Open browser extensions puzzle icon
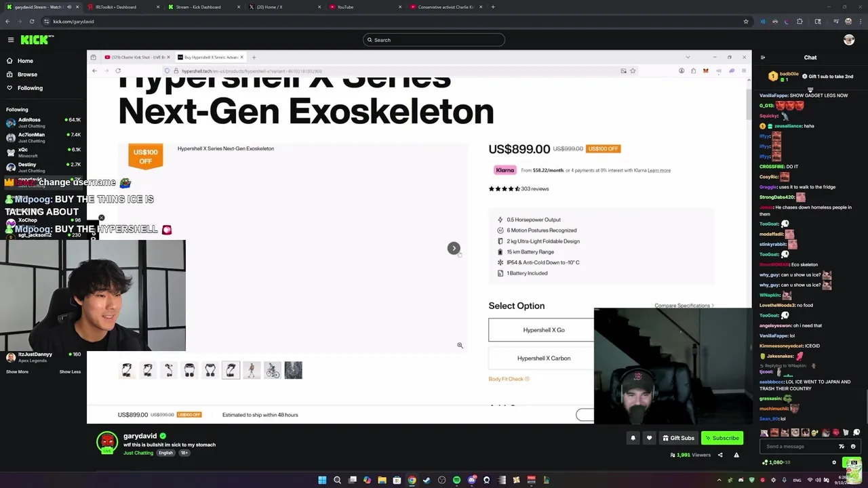 click(800, 21)
